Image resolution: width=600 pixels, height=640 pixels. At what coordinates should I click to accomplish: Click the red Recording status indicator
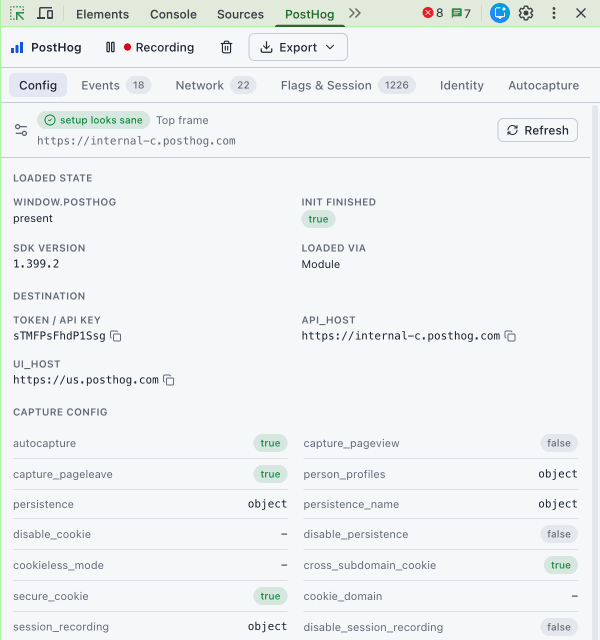coord(159,47)
